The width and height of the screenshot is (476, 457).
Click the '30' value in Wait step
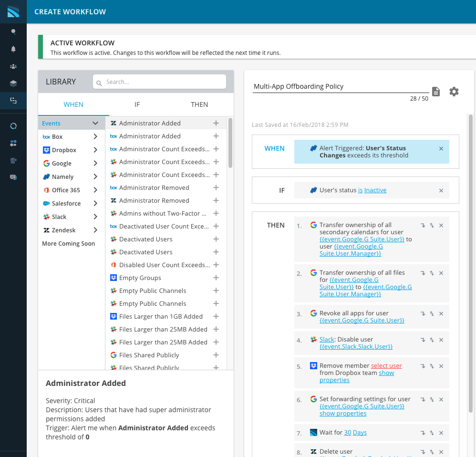click(x=348, y=432)
